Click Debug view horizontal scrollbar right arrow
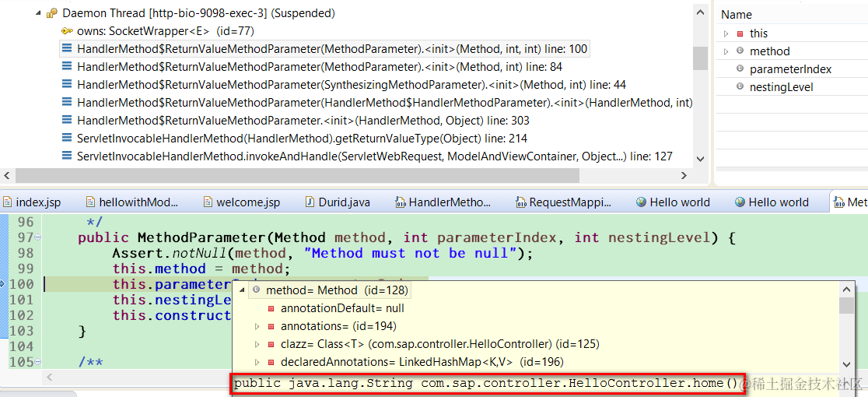The image size is (868, 397). [684, 175]
